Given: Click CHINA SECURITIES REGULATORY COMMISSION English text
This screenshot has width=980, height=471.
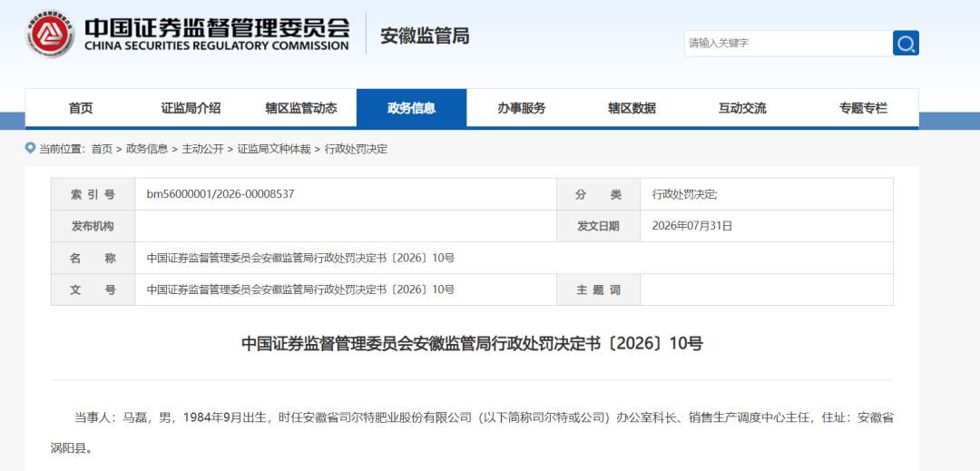Looking at the screenshot, I should (x=216, y=46).
